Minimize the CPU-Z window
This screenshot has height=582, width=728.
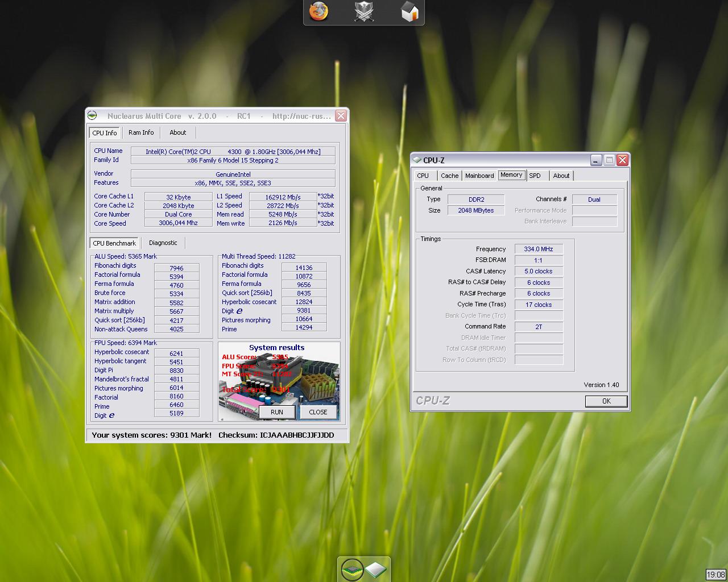pos(596,160)
